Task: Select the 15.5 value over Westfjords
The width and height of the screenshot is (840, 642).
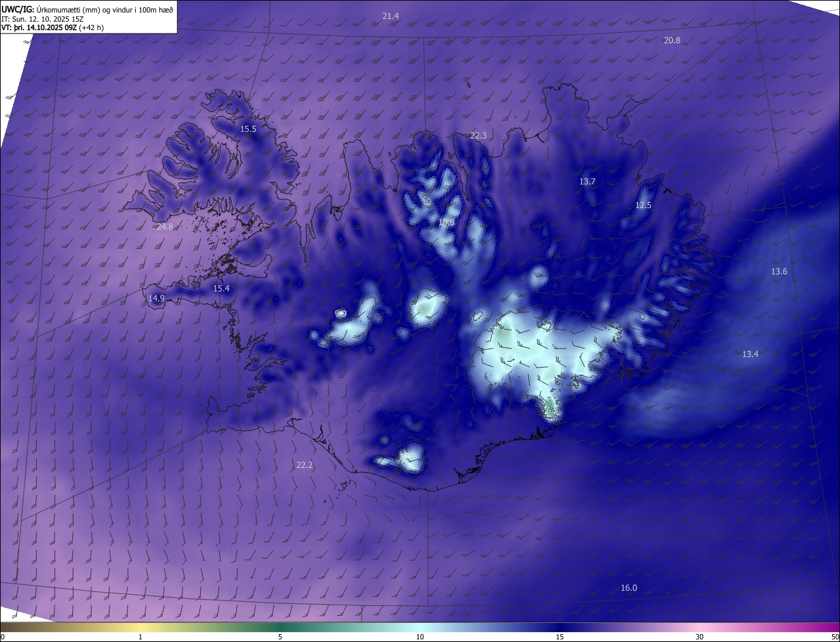Action: pos(248,129)
